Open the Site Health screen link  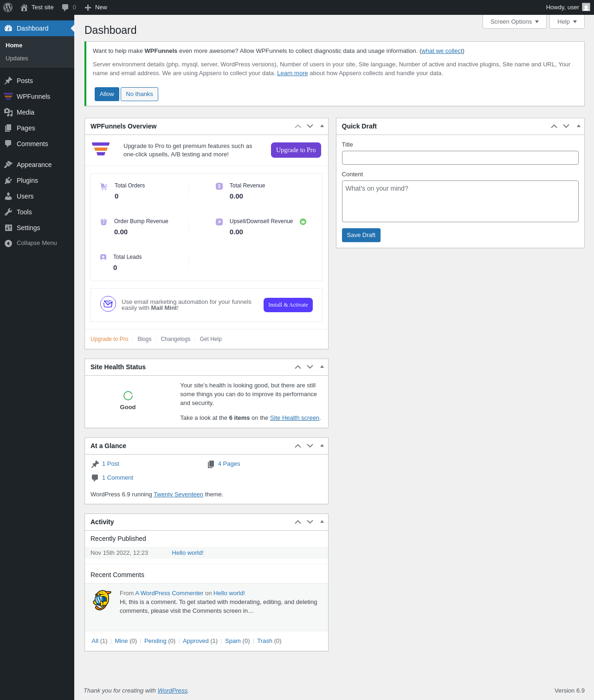[x=295, y=418]
